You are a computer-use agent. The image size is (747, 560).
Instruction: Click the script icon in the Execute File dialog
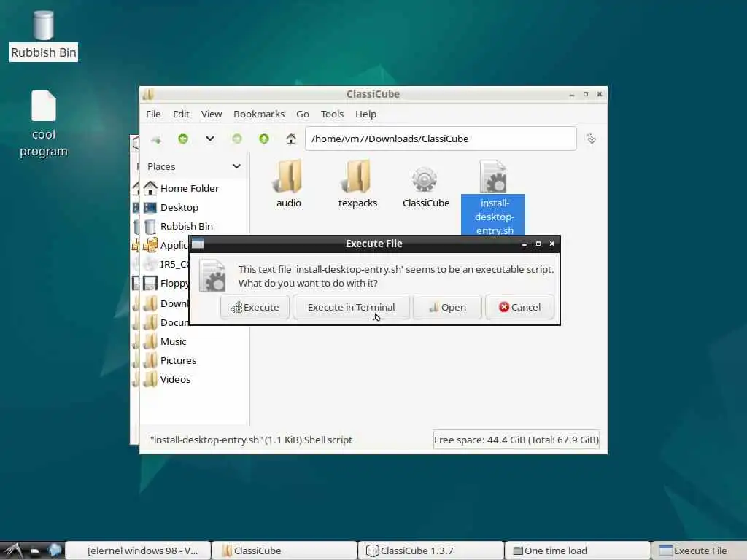click(212, 275)
